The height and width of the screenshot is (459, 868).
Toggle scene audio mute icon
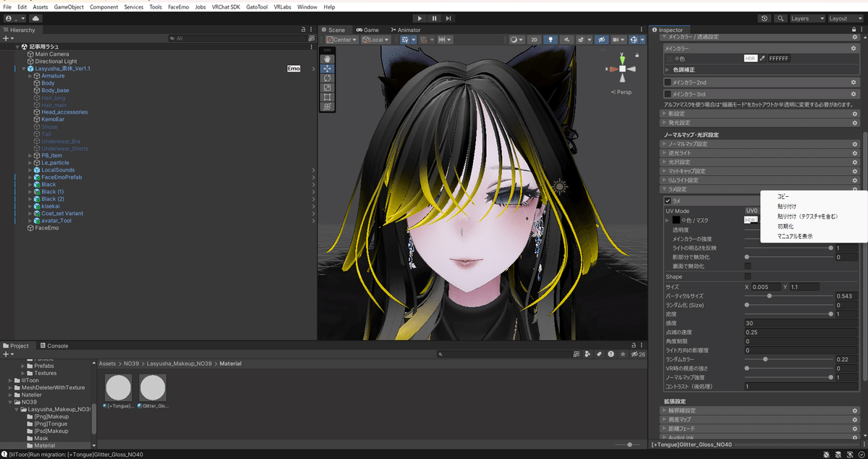[566, 40]
